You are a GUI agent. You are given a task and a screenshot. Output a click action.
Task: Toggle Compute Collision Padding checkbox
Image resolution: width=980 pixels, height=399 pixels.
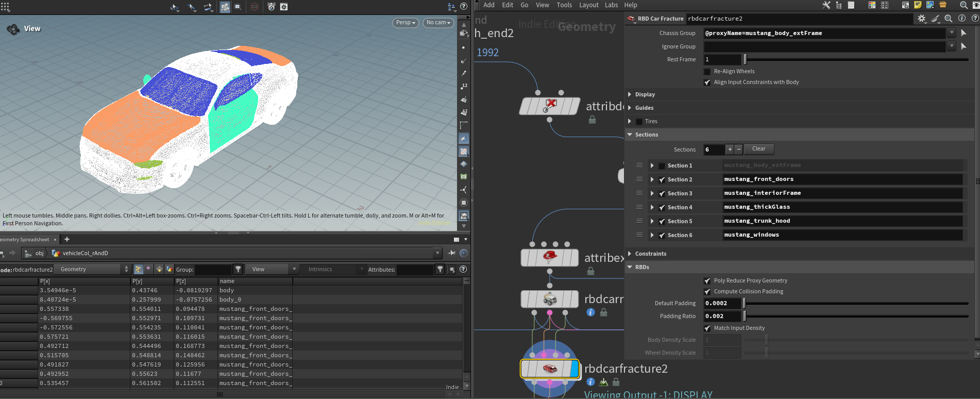(707, 292)
